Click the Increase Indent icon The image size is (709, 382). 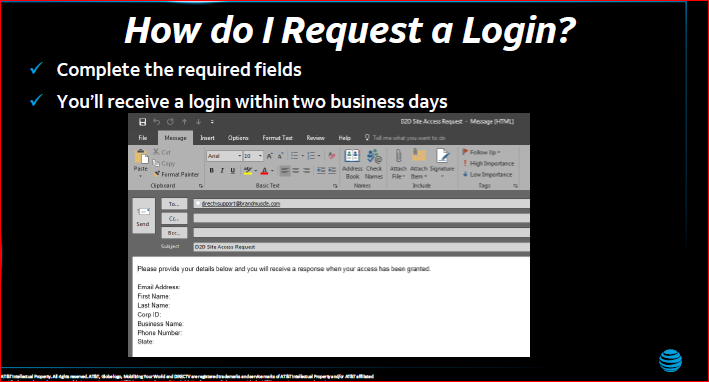pyautogui.click(x=332, y=170)
